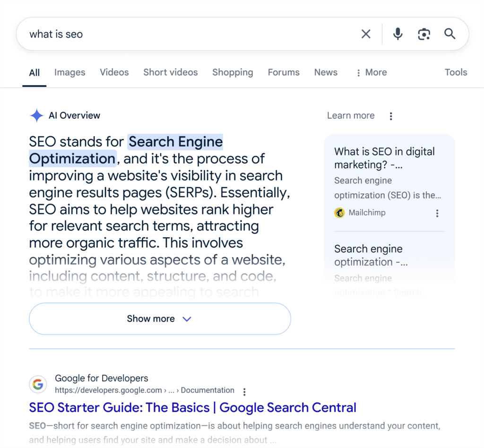
Task: Switch to the Images tab
Action: 69,72
